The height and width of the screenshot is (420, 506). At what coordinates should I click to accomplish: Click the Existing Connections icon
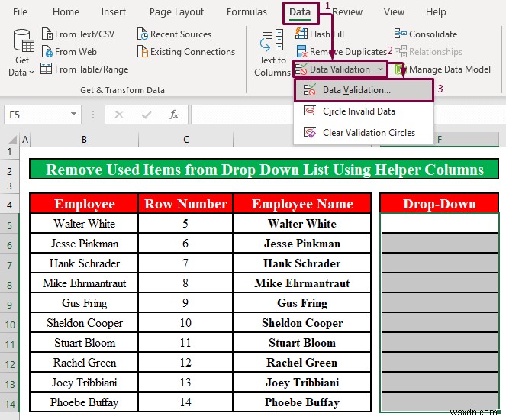(142, 51)
